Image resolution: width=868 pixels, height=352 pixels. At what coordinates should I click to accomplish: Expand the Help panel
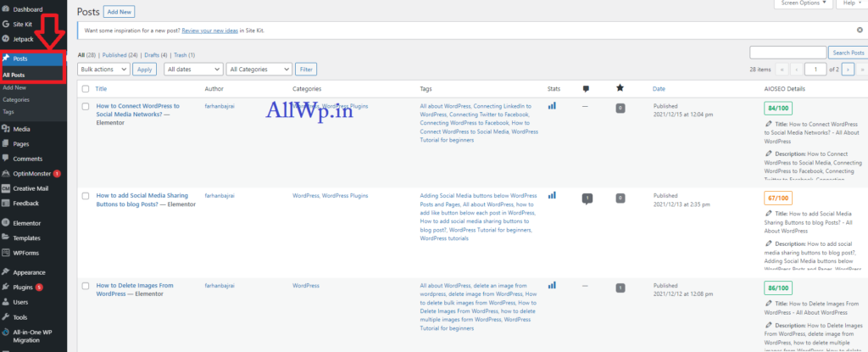(853, 3)
